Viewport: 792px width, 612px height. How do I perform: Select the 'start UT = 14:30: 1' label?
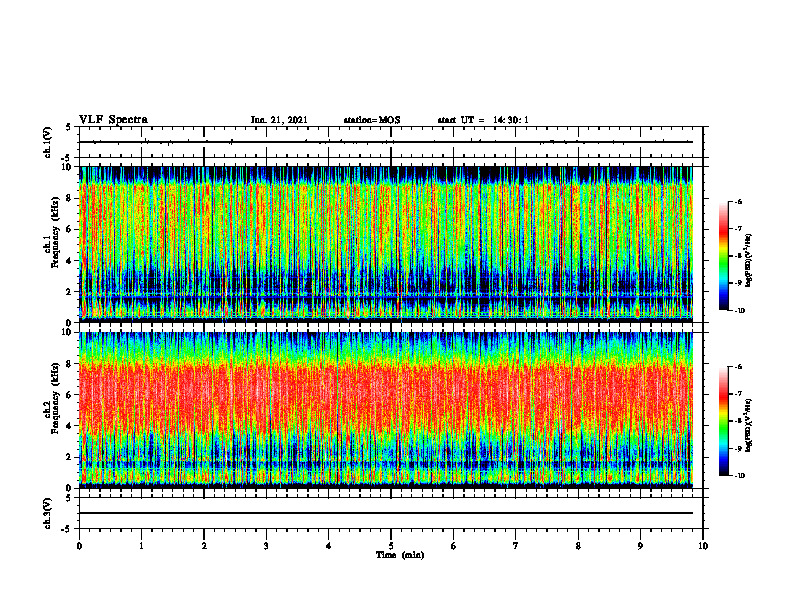coord(483,120)
